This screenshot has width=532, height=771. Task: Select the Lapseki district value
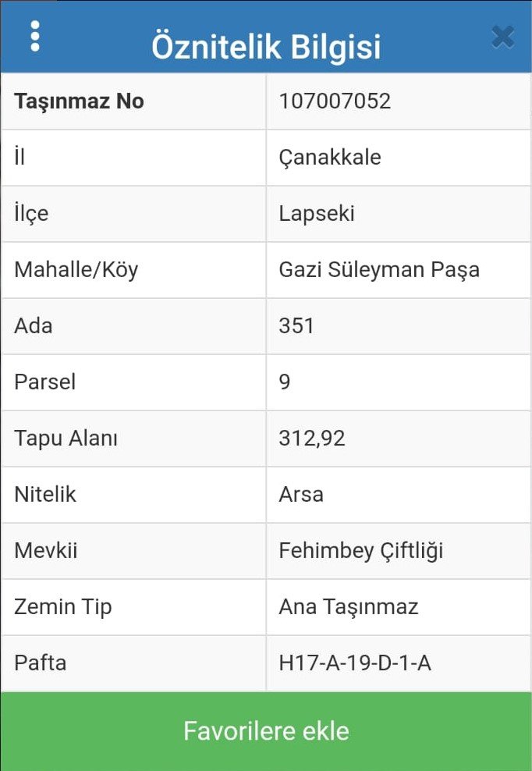(x=317, y=213)
